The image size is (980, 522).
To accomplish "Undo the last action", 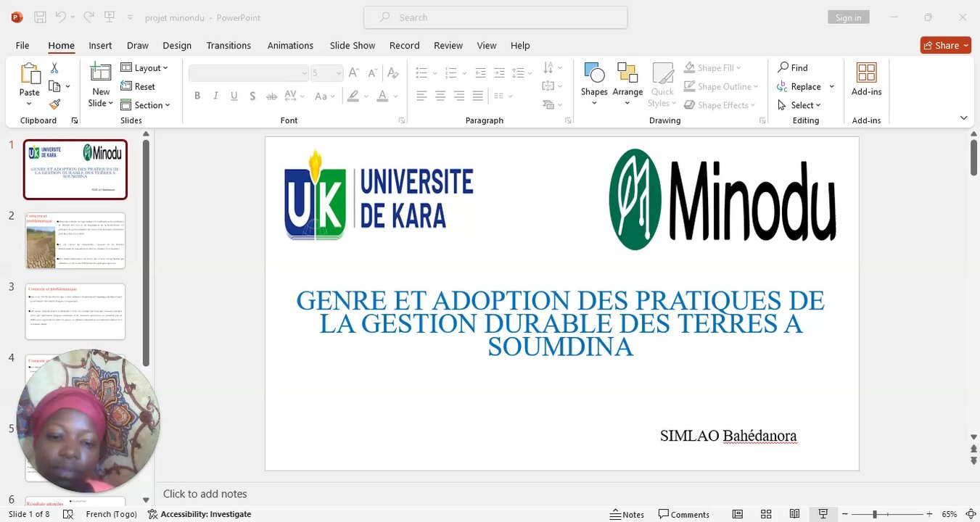I will coord(61,17).
